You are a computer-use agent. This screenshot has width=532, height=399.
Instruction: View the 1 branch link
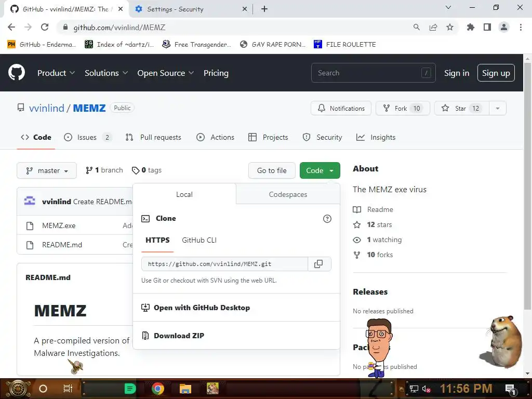pyautogui.click(x=104, y=170)
